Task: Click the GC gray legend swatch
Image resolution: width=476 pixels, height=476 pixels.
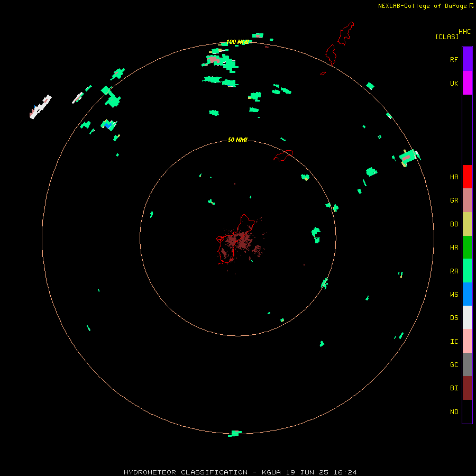Action: point(467,364)
